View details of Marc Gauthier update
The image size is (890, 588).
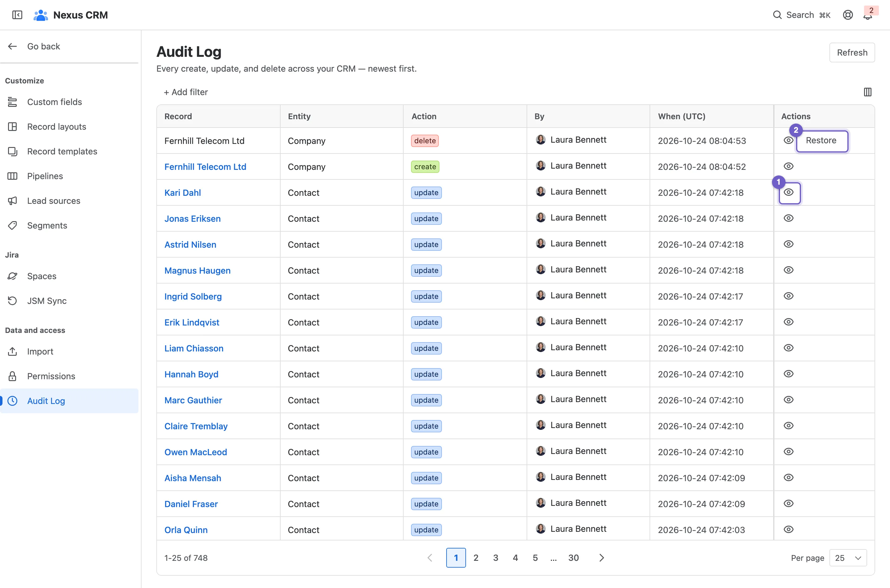(788, 400)
